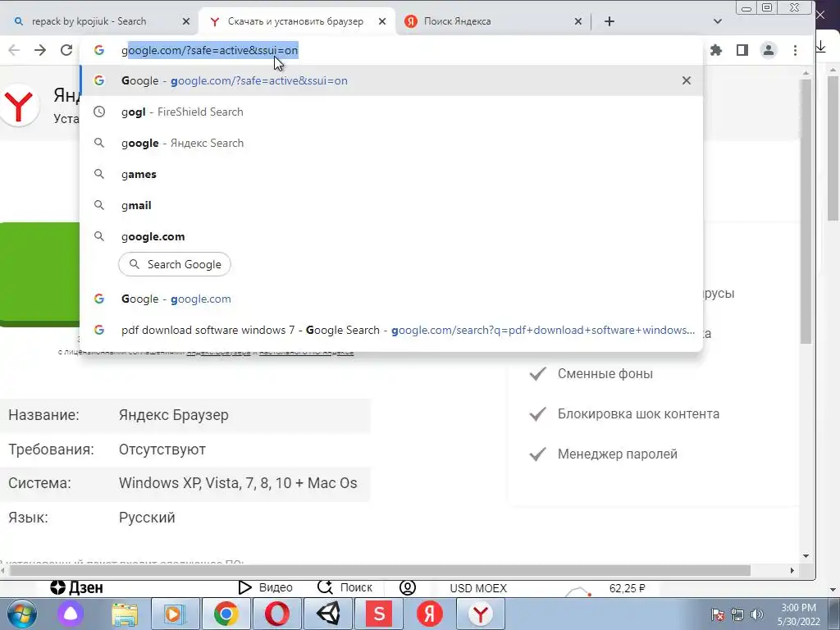Open the red S app in taskbar
Image resolution: width=840 pixels, height=630 pixels.
click(379, 614)
